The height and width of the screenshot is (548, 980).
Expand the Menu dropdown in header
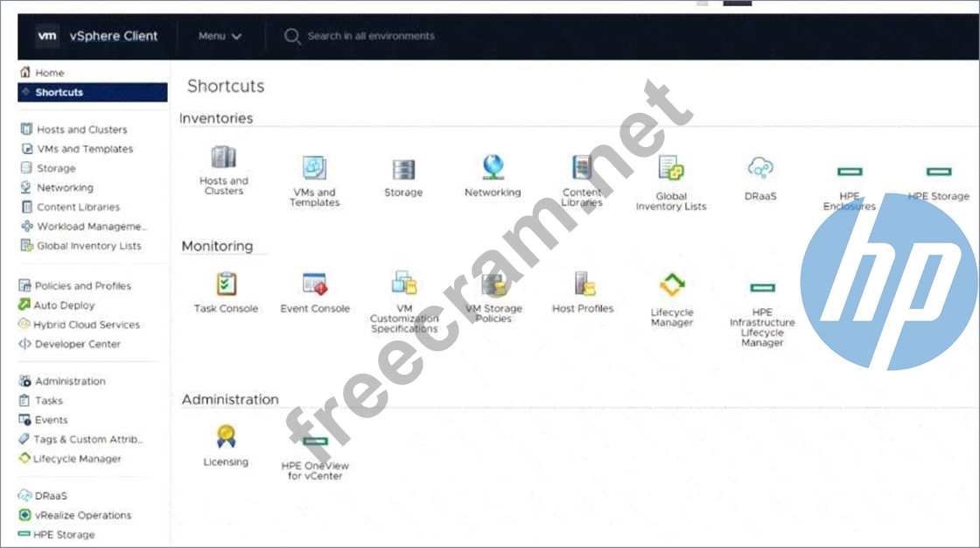point(220,36)
